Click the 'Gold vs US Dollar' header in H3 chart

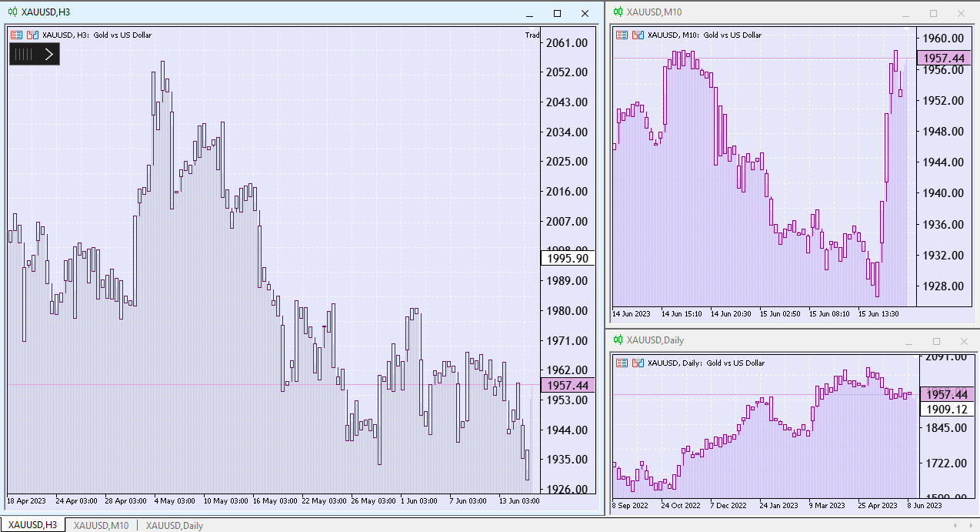pos(123,35)
